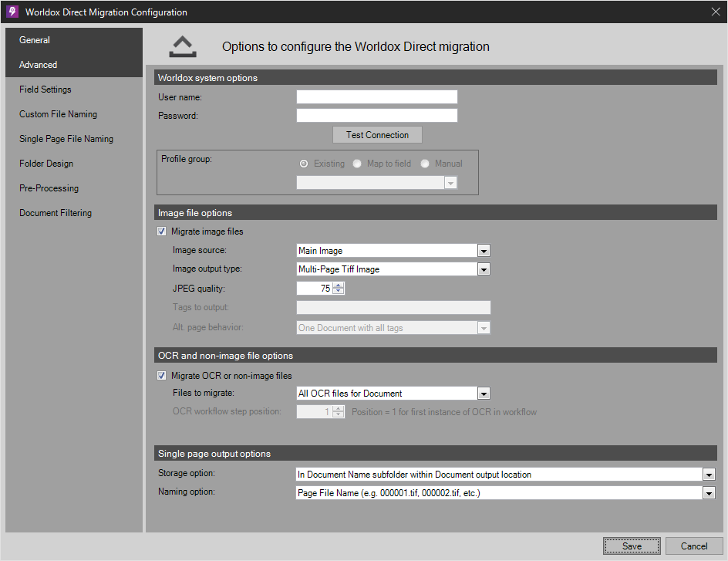Open the Files to migrate dropdown
Viewport: 728px width, 561px height.
[x=393, y=394]
